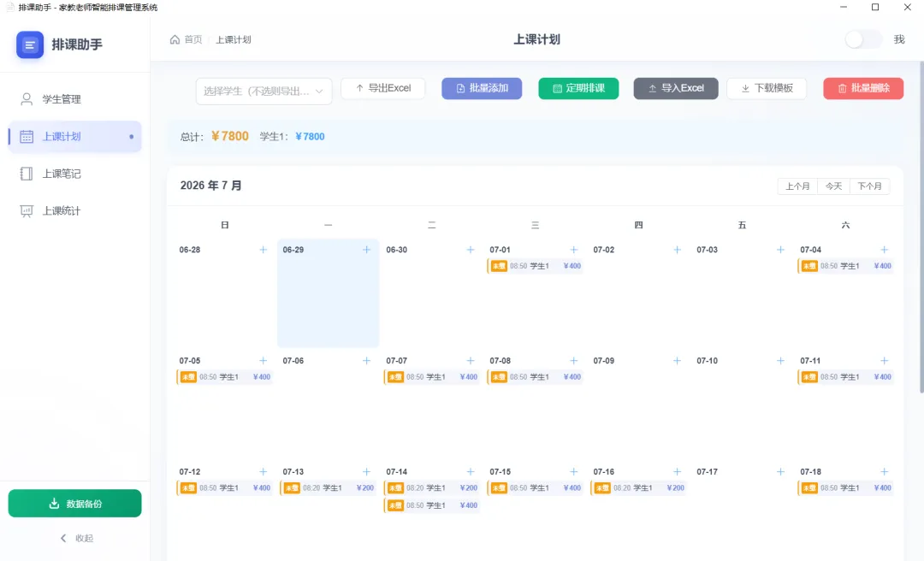The width and height of the screenshot is (924, 561).
Task: Open 上课笔记 in the sidebar
Action: pos(74,174)
